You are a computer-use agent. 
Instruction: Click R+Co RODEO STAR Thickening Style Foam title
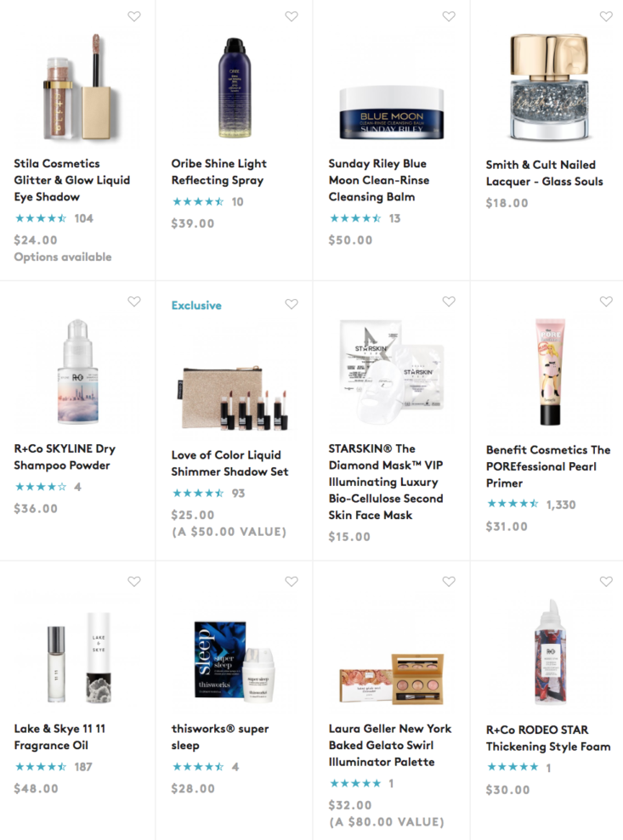point(548,738)
